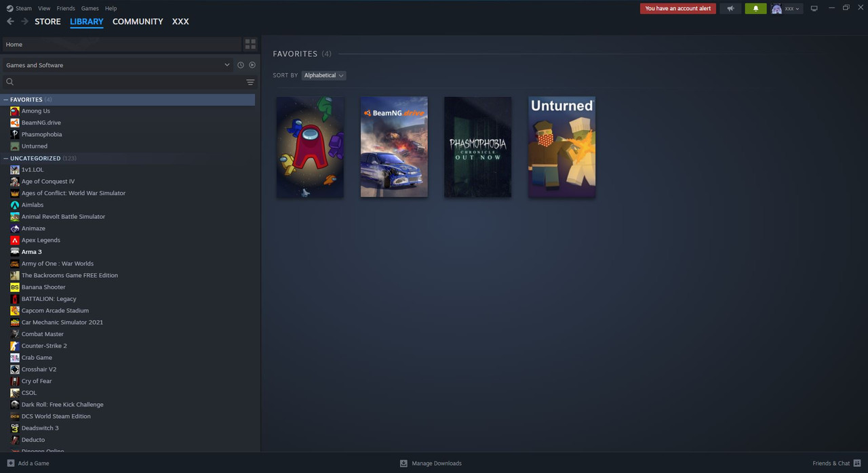Open the Games menu
Screen dimensions: 868x473
coord(90,8)
